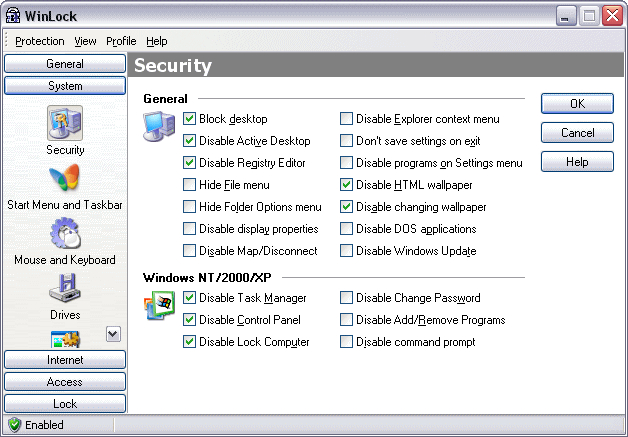The width and height of the screenshot is (628, 437).
Task: Expand the Lock sidebar section
Action: pos(65,403)
